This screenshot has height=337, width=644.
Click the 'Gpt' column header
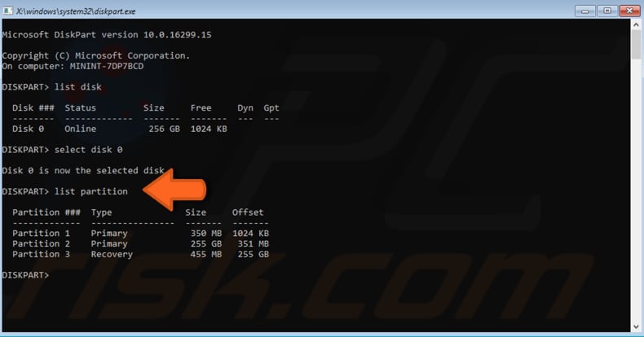tap(271, 108)
